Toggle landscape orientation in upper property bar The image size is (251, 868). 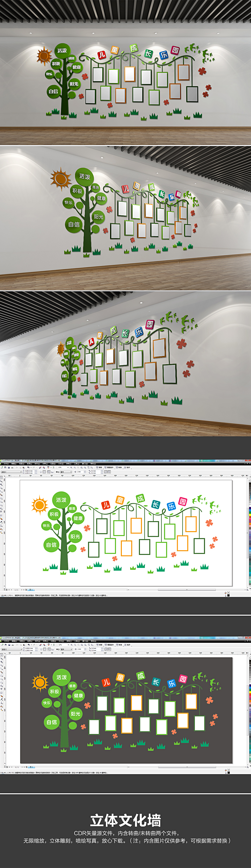tap(44, 472)
